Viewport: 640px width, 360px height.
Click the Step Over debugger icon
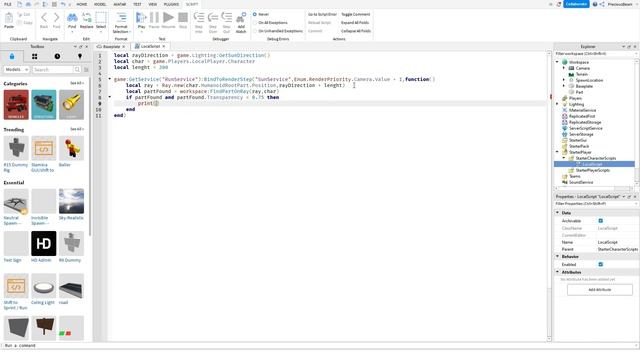pos(213,18)
